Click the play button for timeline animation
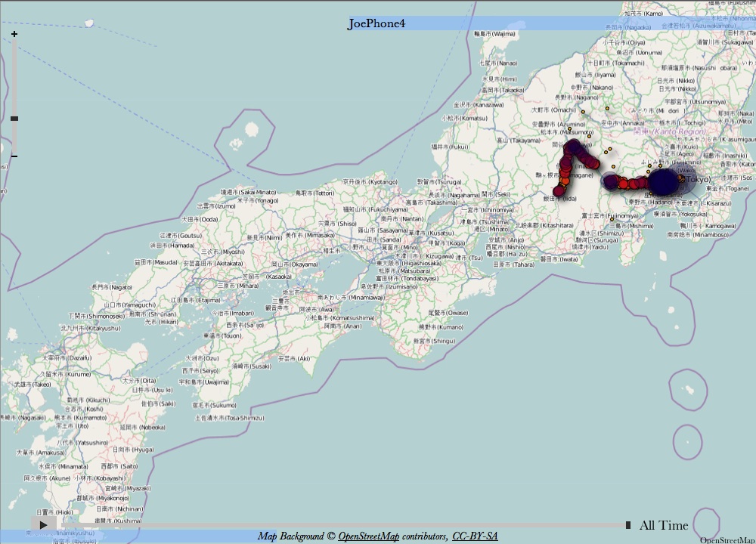The width and height of the screenshot is (756, 544). pyautogui.click(x=43, y=524)
